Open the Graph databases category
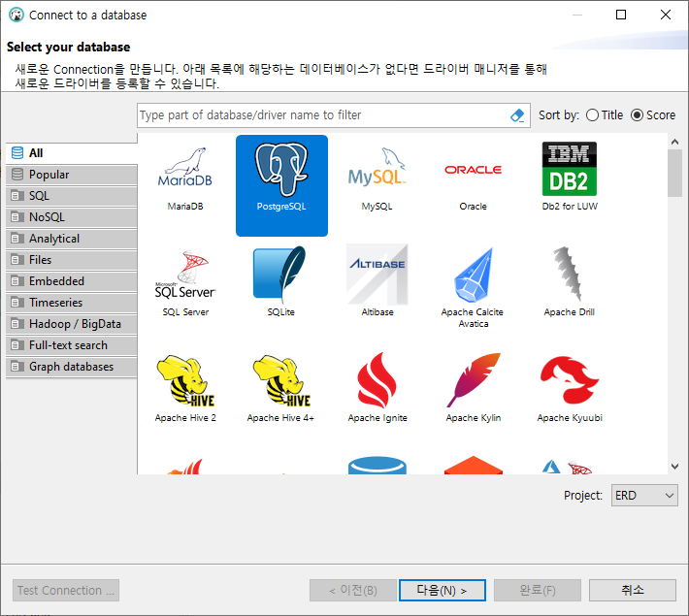The width and height of the screenshot is (689, 616). click(72, 367)
